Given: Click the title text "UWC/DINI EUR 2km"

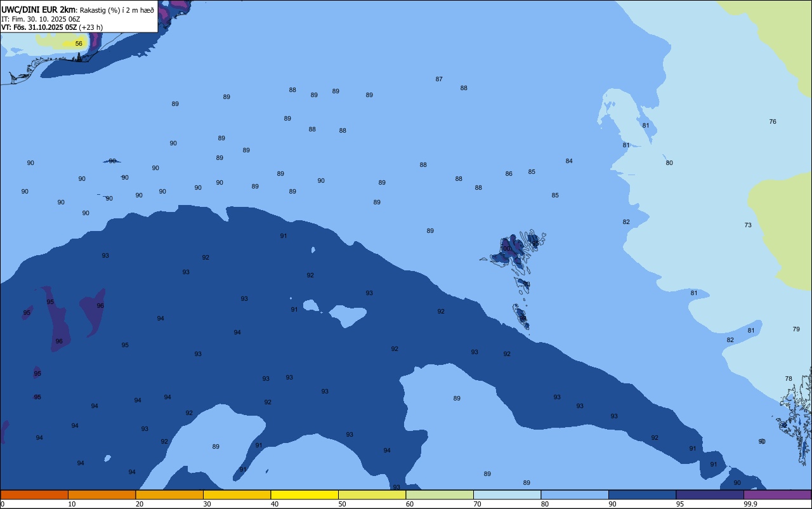Looking at the screenshot, I should coord(39,10).
